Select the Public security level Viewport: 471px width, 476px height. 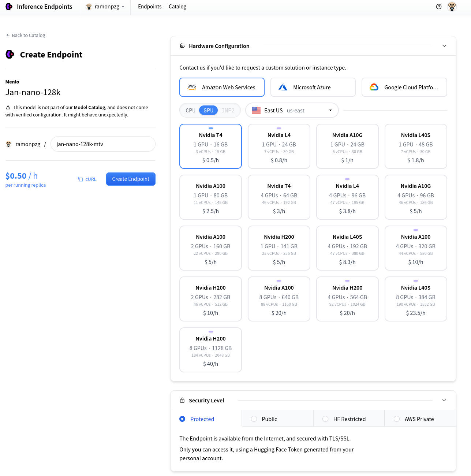254,419
